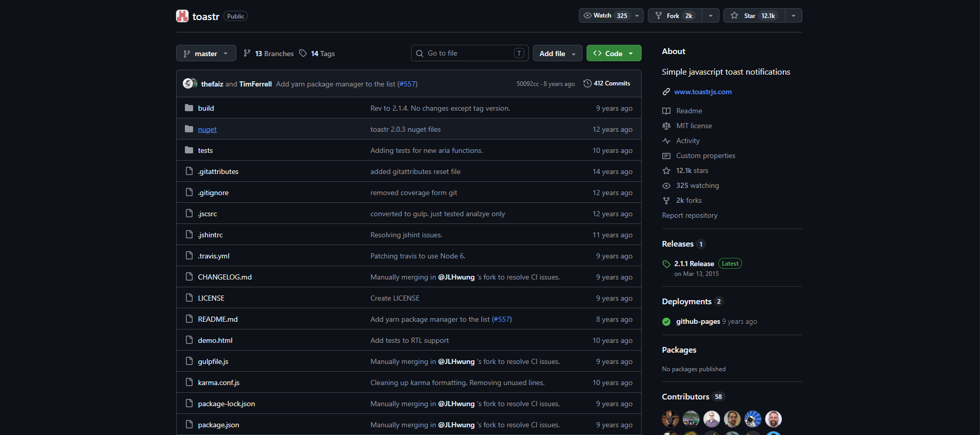Fork the toastr repository

[675, 15]
